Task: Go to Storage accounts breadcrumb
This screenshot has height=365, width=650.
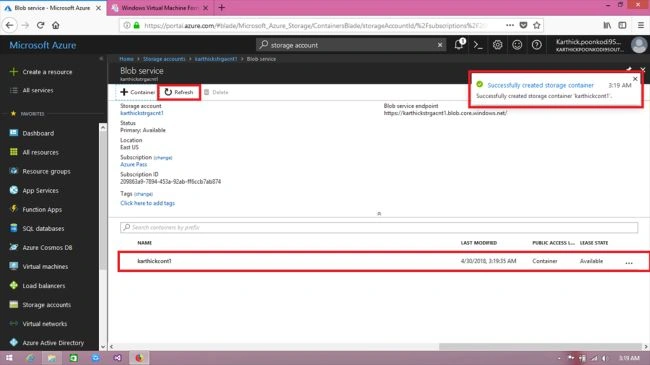Action: (164, 59)
